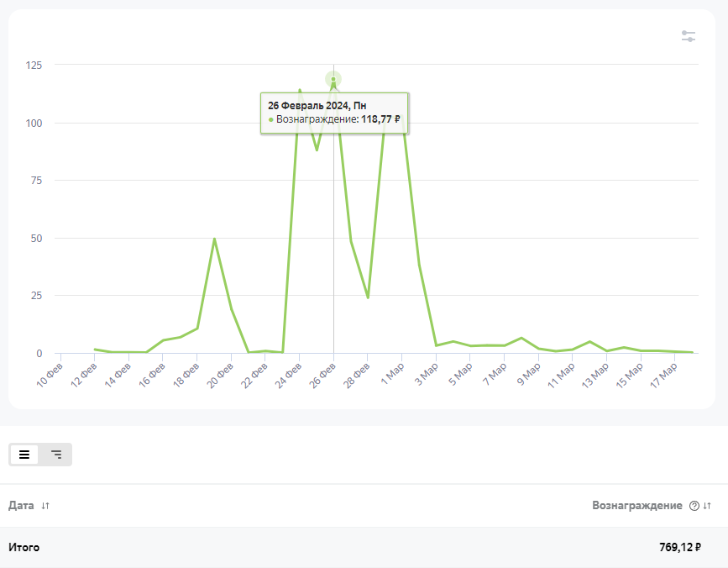The width and height of the screenshot is (728, 568).
Task: Click the Дата column header
Action: point(22,506)
